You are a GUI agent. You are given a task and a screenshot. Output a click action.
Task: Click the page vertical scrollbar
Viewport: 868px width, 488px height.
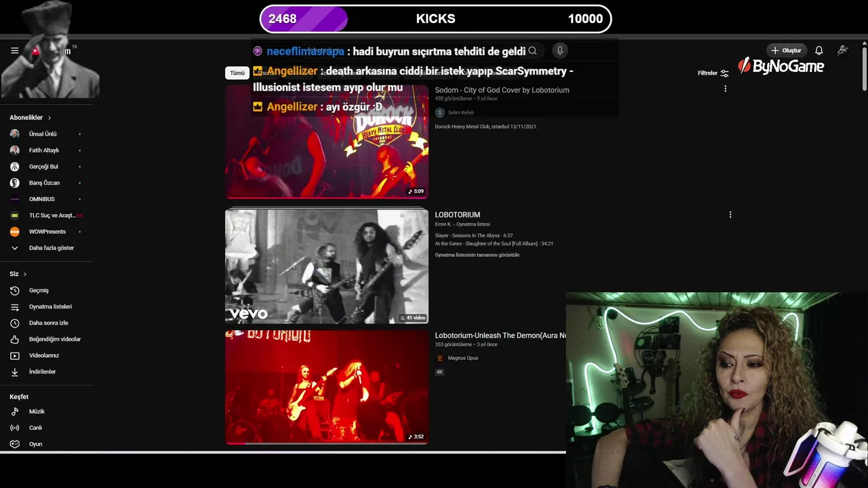[864, 66]
